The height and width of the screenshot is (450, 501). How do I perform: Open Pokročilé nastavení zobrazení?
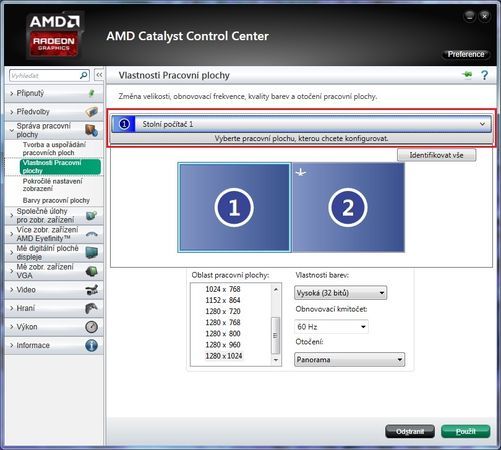click(52, 185)
